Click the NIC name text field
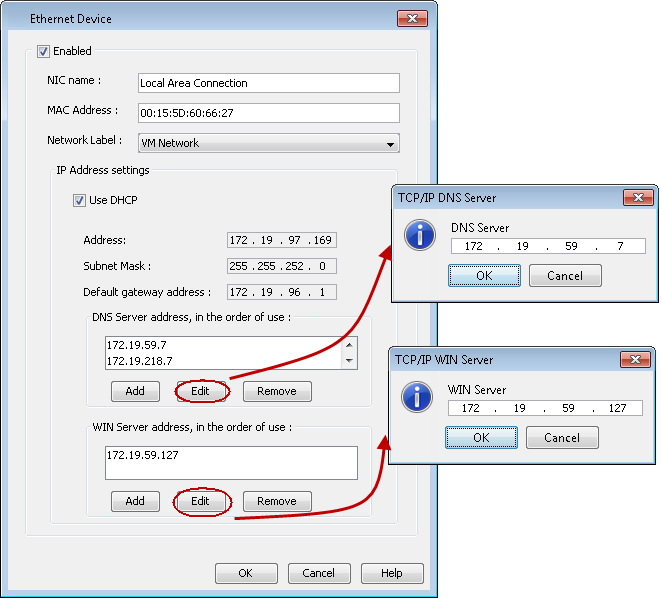662x598 pixels. 268,83
